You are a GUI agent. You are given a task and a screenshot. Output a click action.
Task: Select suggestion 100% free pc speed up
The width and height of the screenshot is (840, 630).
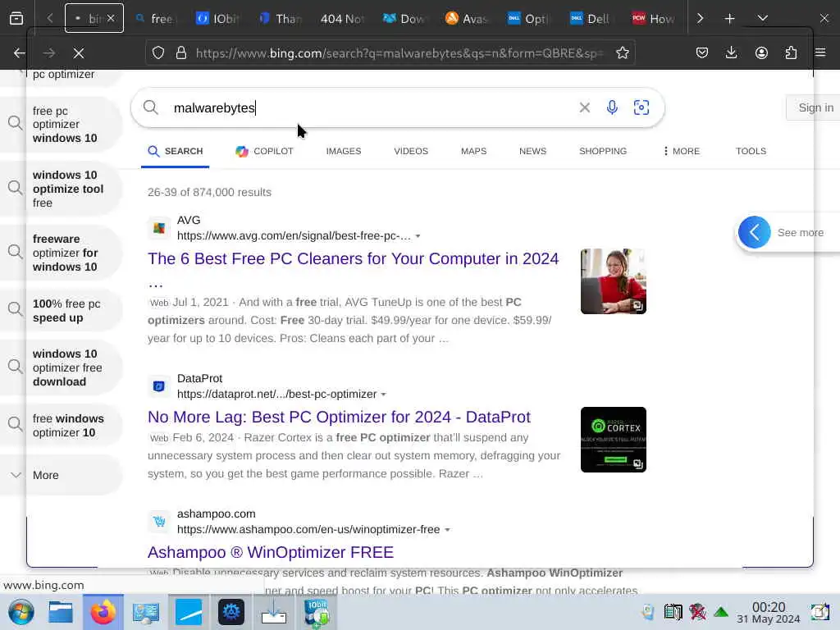point(61,311)
